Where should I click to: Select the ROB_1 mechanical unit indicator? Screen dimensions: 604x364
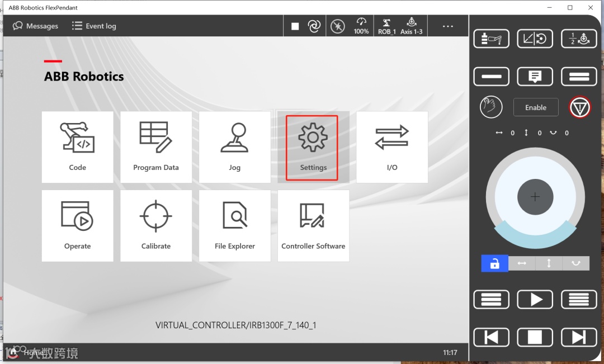point(387,26)
